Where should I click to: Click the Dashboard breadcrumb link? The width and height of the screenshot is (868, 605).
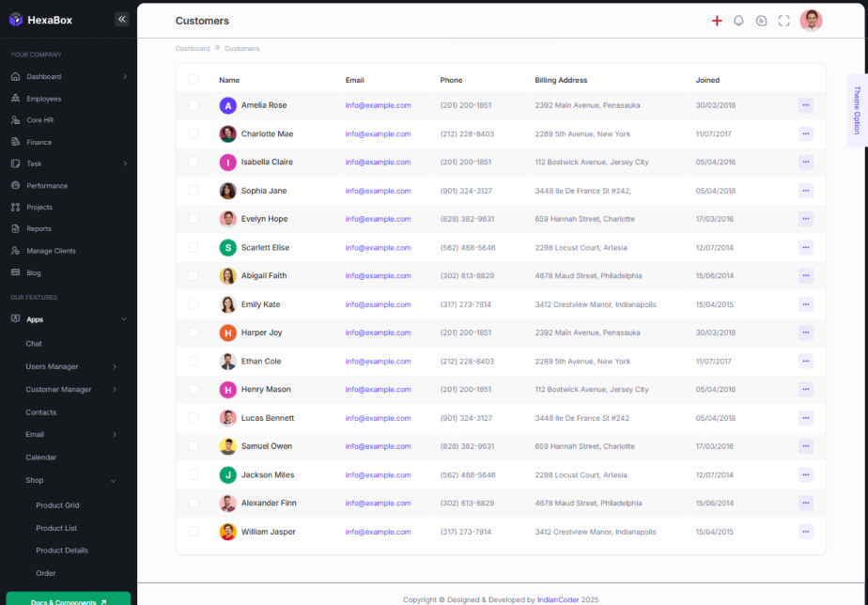point(193,48)
